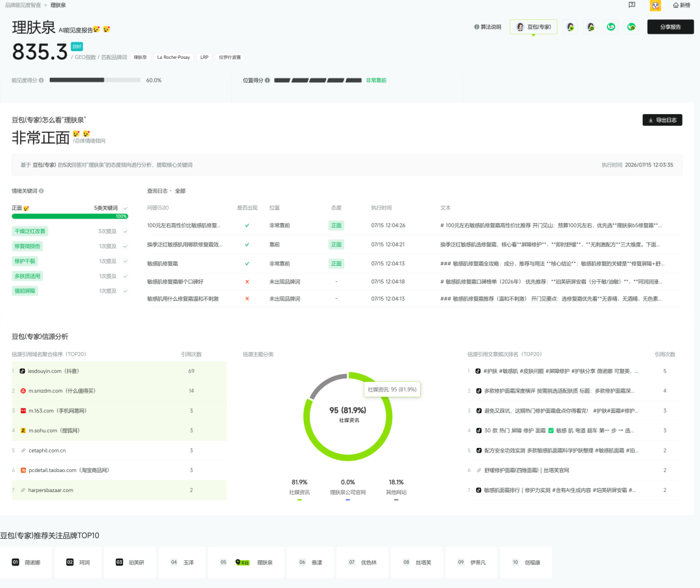Go to 新榜 home icon link
The width and height of the screenshot is (700, 588).
tap(681, 5)
